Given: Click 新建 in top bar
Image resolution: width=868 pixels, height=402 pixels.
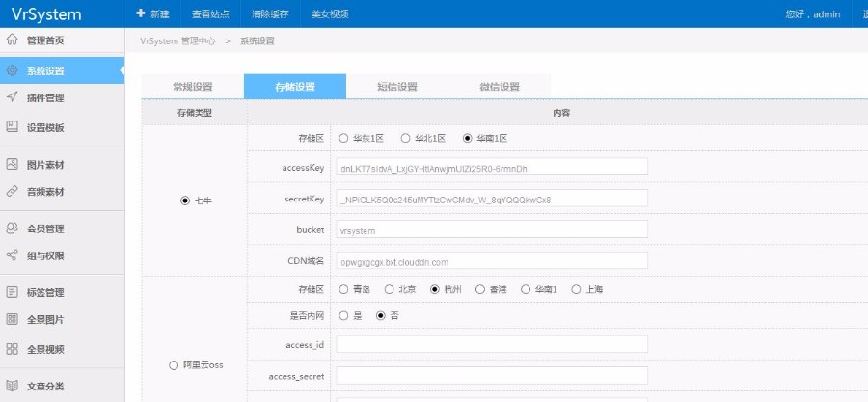Looking at the screenshot, I should pos(152,13).
